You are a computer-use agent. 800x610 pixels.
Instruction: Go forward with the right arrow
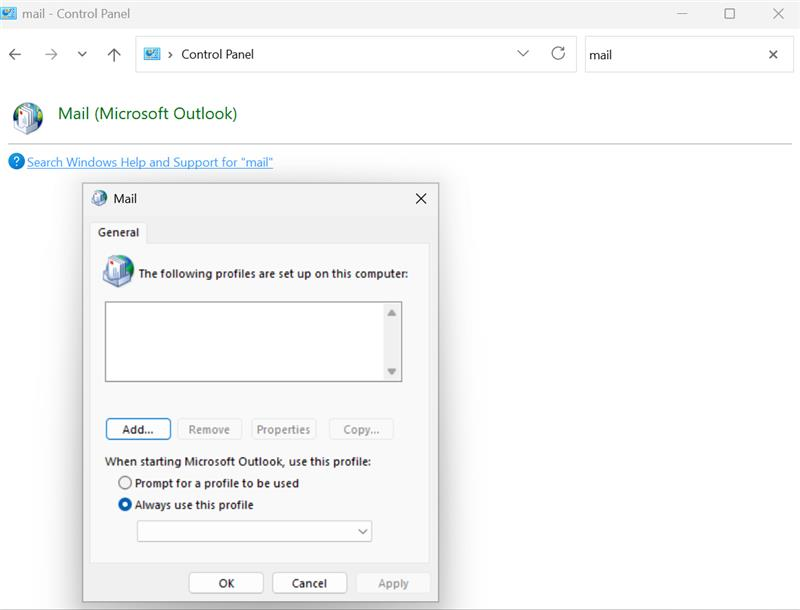[51, 54]
